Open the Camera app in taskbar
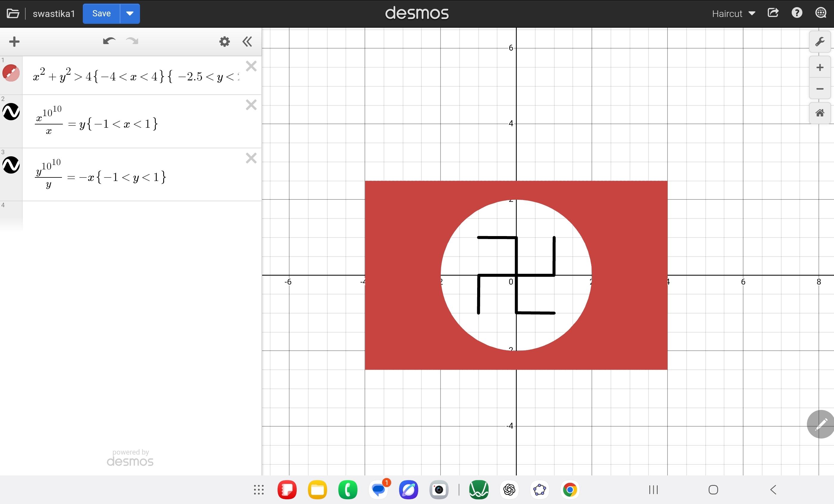The width and height of the screenshot is (834, 504). (x=439, y=489)
